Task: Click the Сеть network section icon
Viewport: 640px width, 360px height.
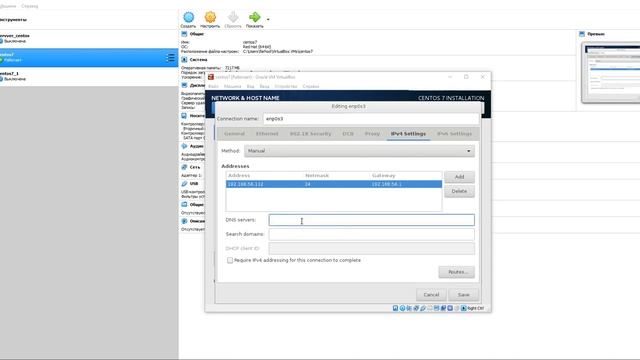Action: coord(184,167)
